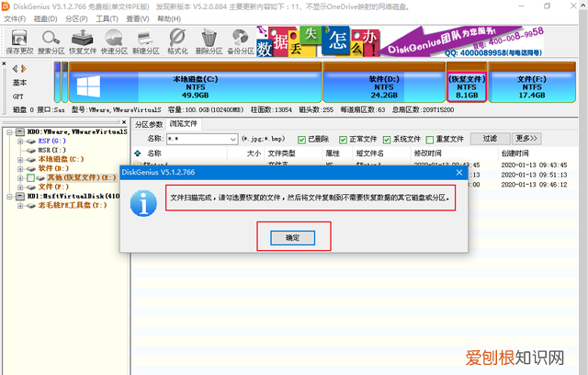The width and height of the screenshot is (588, 375).
Task: Sort by the 属性 column header
Action: pyautogui.click(x=333, y=153)
